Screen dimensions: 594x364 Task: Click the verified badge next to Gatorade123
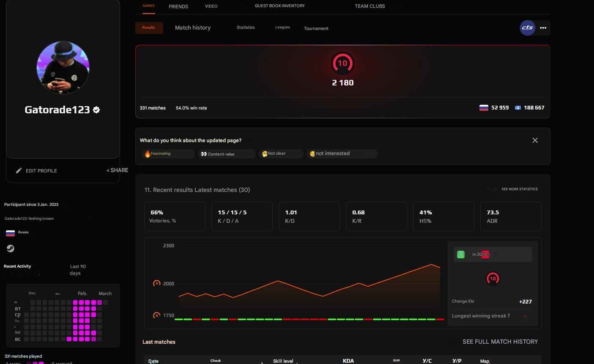(96, 110)
